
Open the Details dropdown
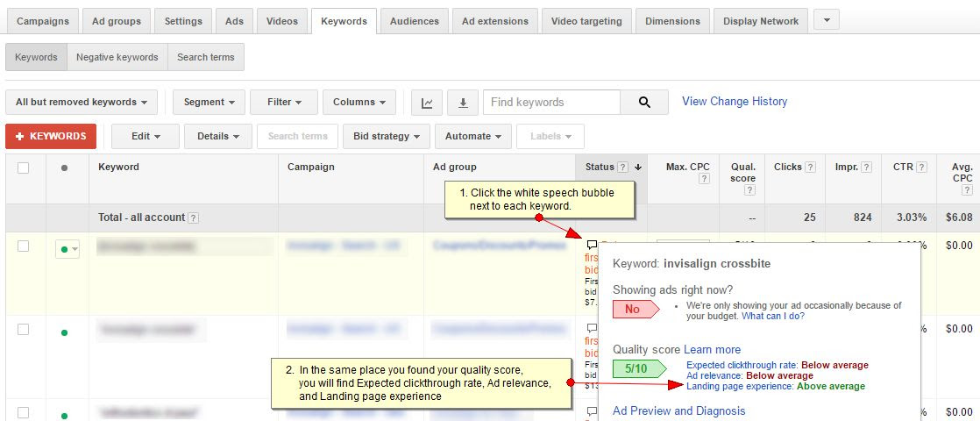[x=218, y=136]
